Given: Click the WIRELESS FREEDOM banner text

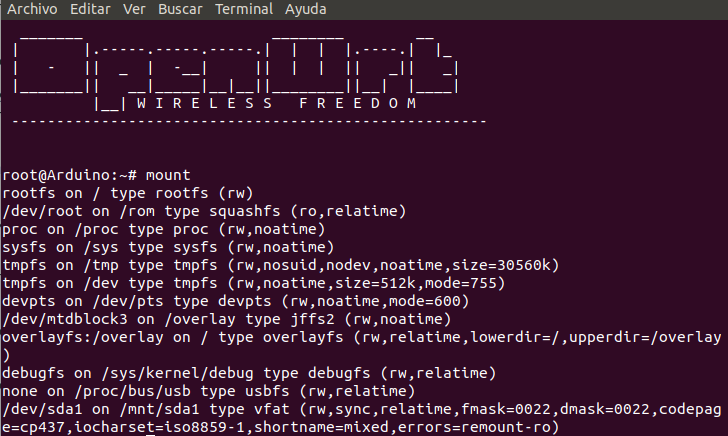Looking at the screenshot, I should point(275,103).
